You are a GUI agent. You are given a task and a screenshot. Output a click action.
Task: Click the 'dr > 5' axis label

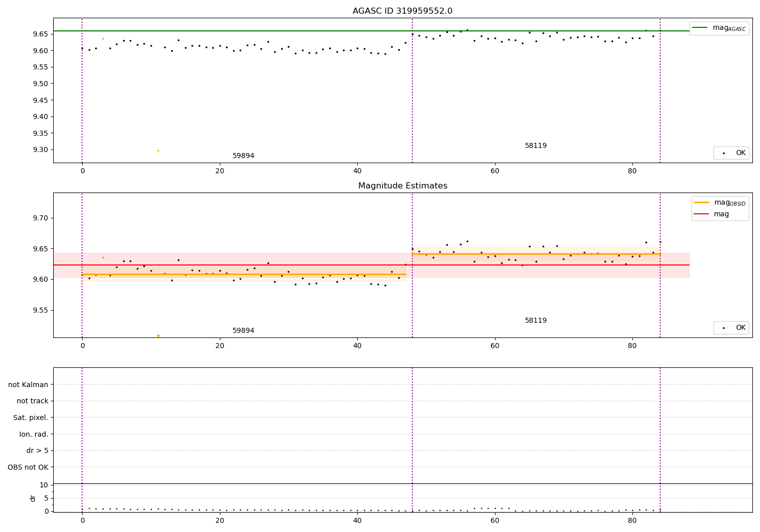pos(37,450)
